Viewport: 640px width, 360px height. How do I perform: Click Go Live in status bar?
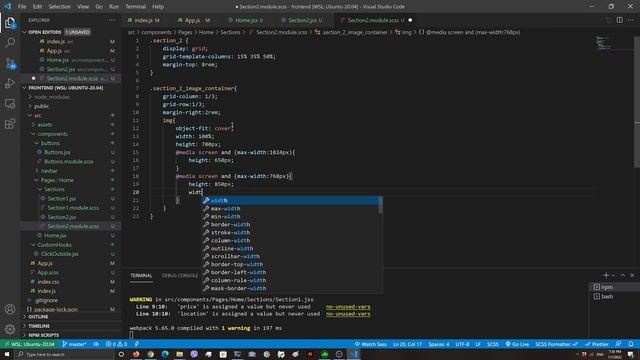(x=517, y=344)
